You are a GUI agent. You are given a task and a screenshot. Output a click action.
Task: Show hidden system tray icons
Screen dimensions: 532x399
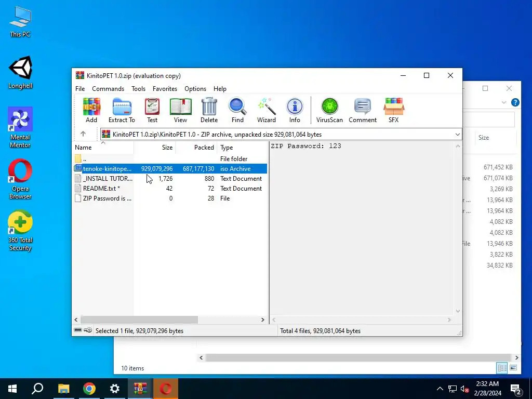[440, 389]
